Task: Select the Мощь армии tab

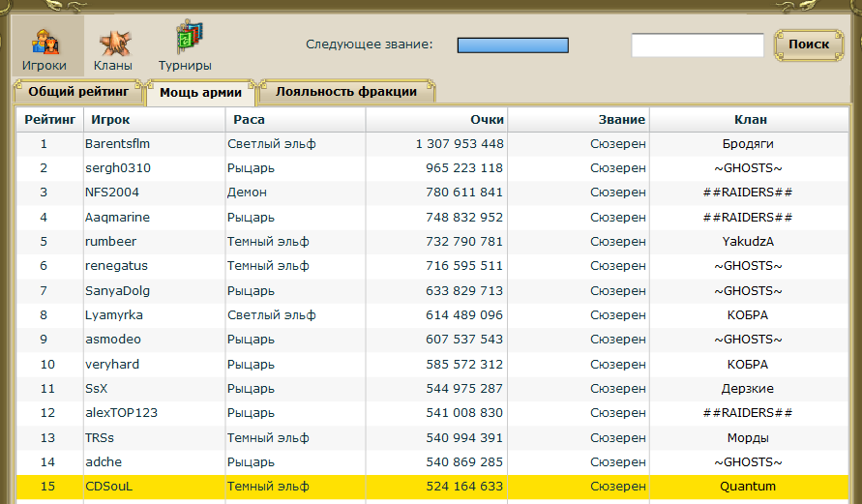Action: point(200,93)
